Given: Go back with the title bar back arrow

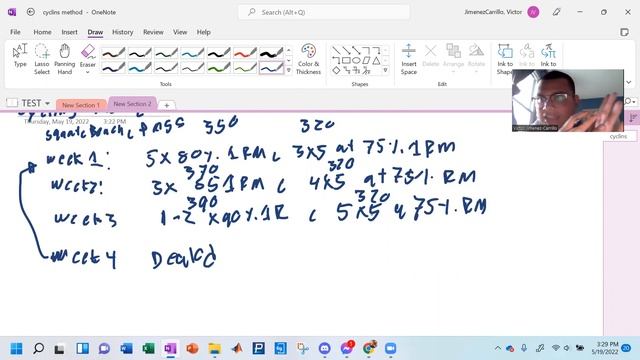Looking at the screenshot, I should pyautogui.click(x=31, y=12).
